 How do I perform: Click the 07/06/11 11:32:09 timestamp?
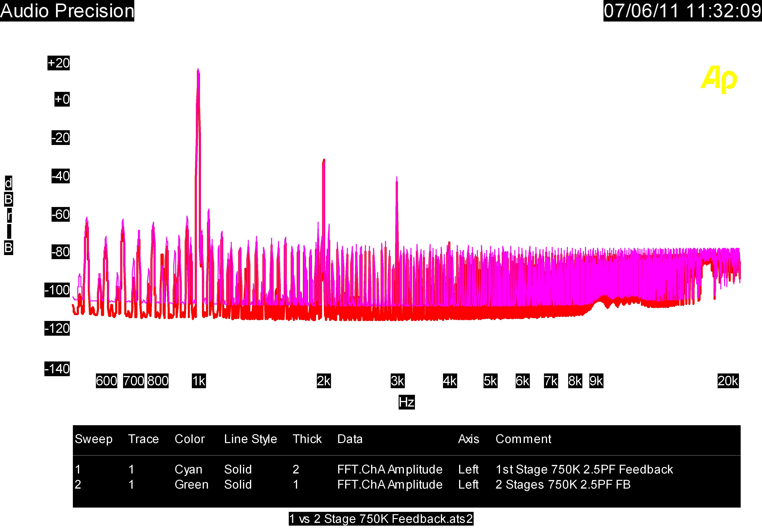click(682, 11)
